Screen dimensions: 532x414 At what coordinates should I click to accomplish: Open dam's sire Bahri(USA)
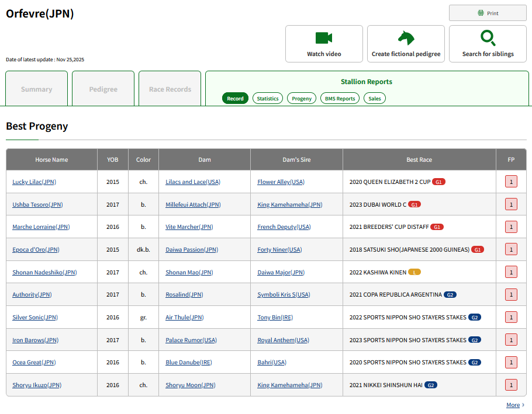point(272,363)
